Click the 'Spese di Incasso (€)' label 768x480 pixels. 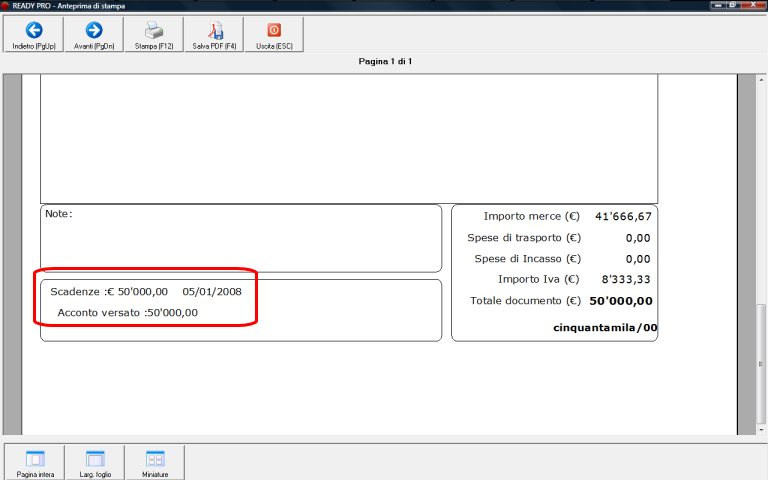coord(527,259)
